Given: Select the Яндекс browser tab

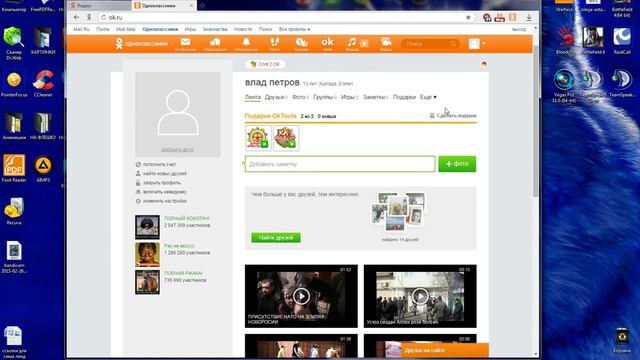Looking at the screenshot, I should (x=99, y=6).
